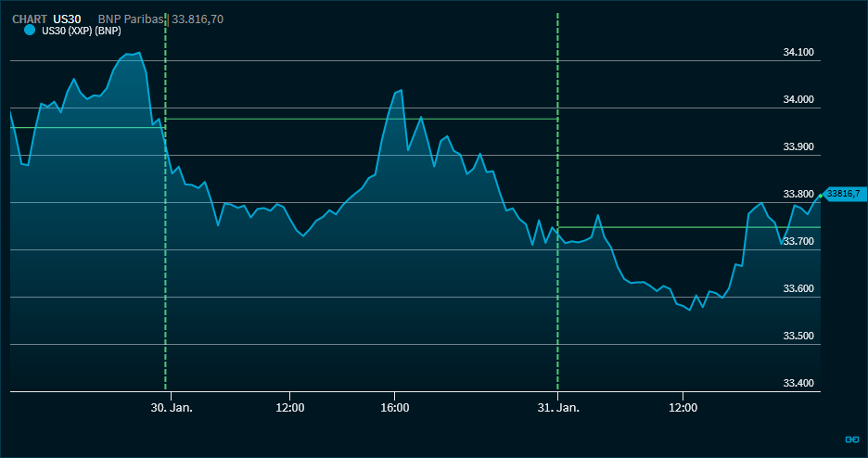
Task: Click the 33.700 price axis label
Action: coord(798,241)
